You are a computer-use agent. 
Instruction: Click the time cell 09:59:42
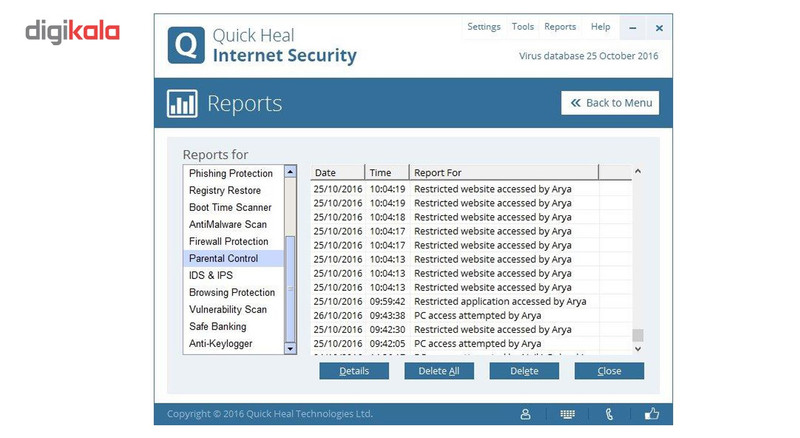pyautogui.click(x=388, y=302)
